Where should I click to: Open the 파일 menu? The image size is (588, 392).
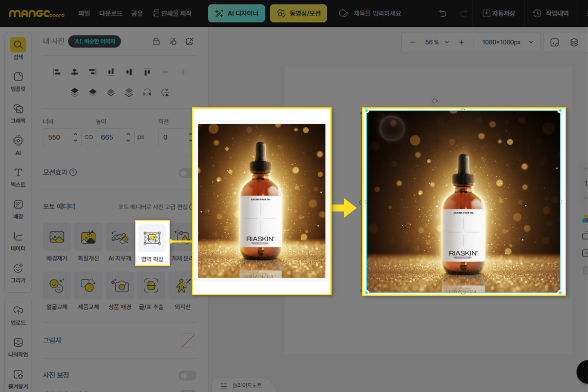click(84, 13)
